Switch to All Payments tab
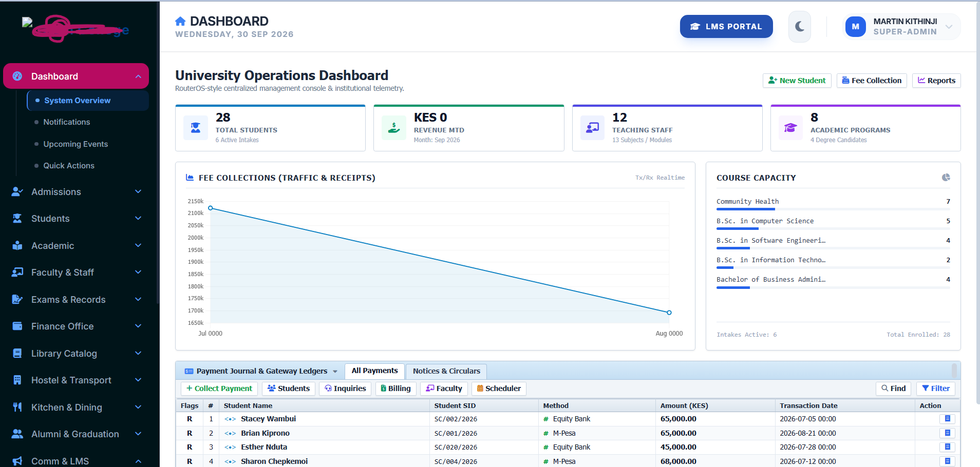 pos(374,371)
